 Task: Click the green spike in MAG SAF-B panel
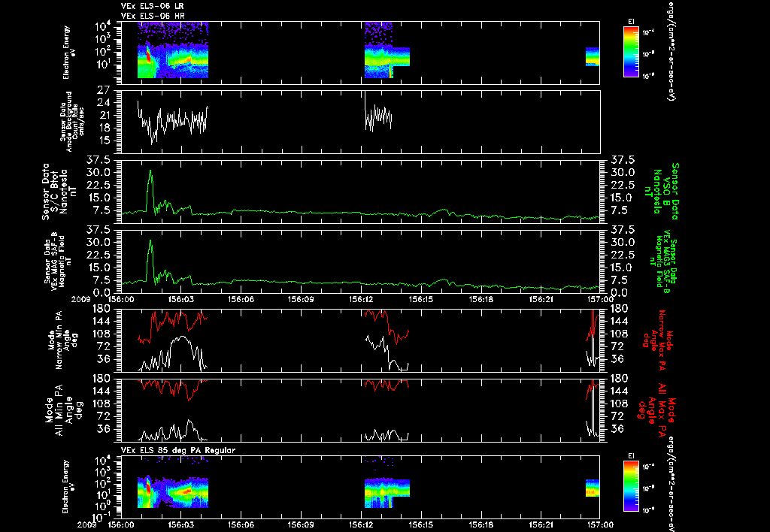tap(150, 261)
